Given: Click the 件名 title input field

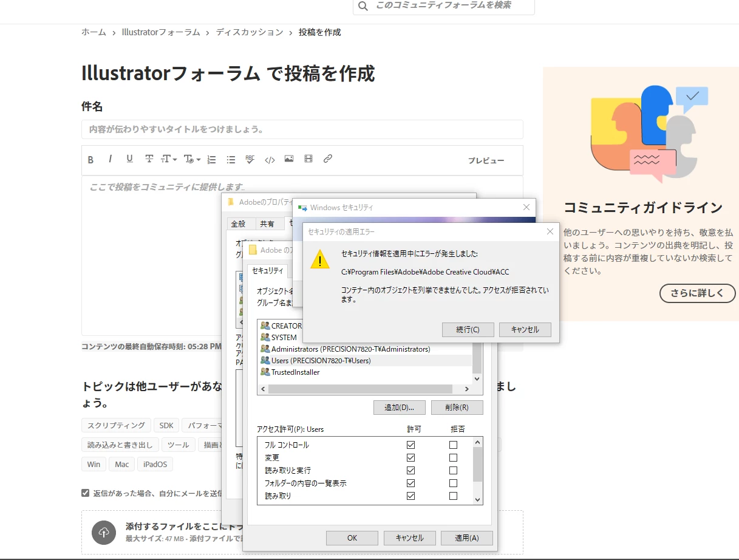Looking at the screenshot, I should [302, 129].
